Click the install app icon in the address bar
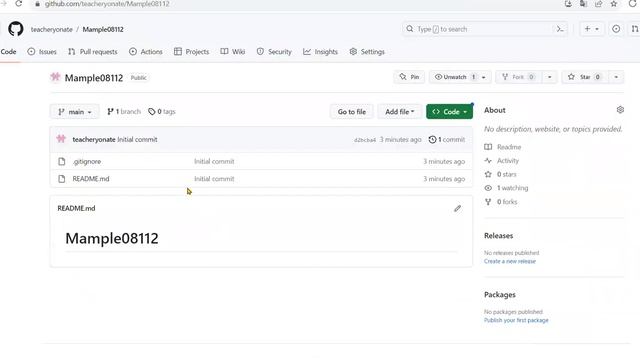Screen dimensions: 640x360 tap(568, 4)
